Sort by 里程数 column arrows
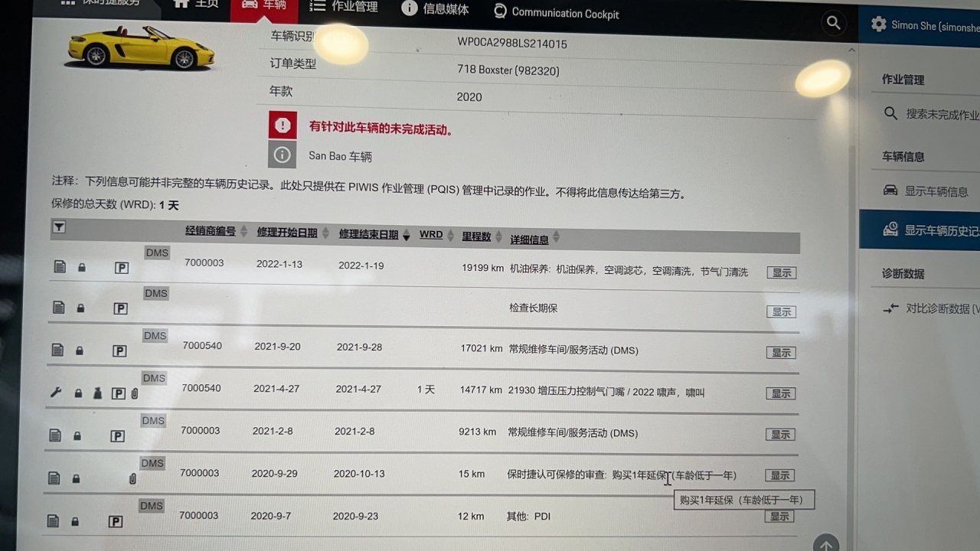This screenshot has height=551, width=980. pyautogui.click(x=499, y=236)
